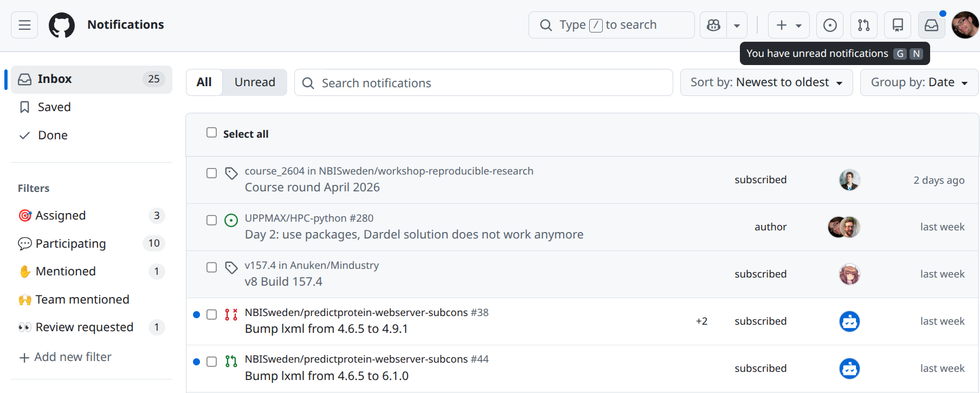Open the Issues icon in header
The image size is (980, 393).
pos(830,25)
